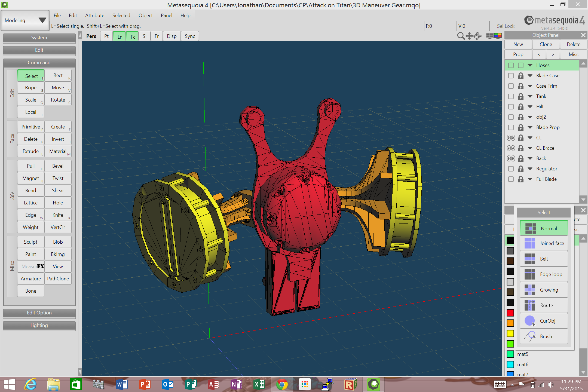Click the Primitive command button
This screenshot has height=392, width=588.
[31, 127]
